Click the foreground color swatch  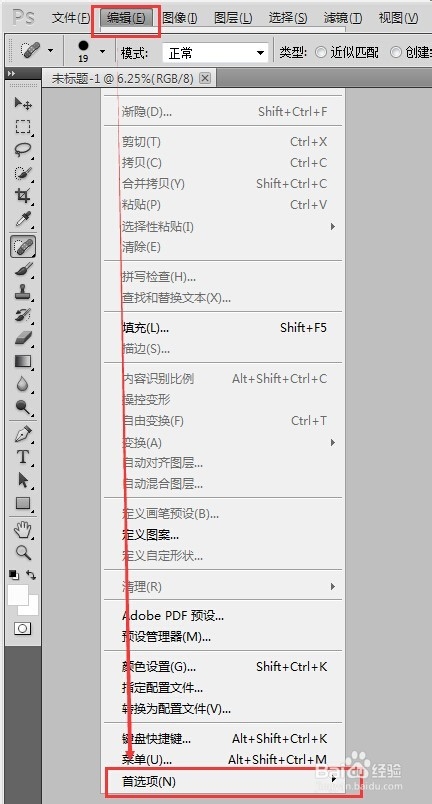pyautogui.click(x=17, y=595)
